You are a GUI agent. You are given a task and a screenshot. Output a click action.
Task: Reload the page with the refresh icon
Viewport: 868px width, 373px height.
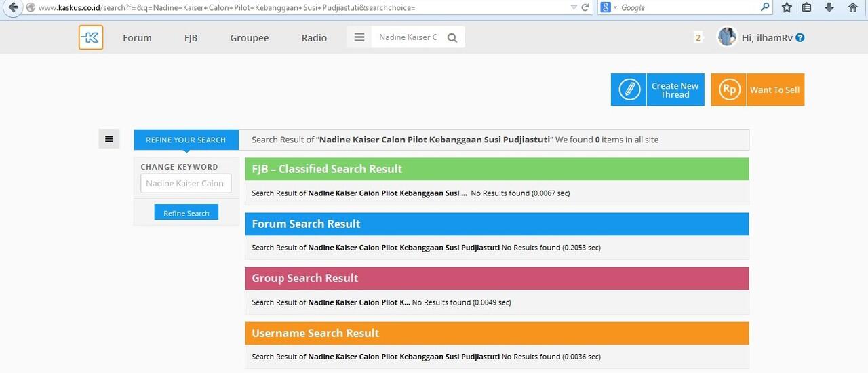coord(585,7)
